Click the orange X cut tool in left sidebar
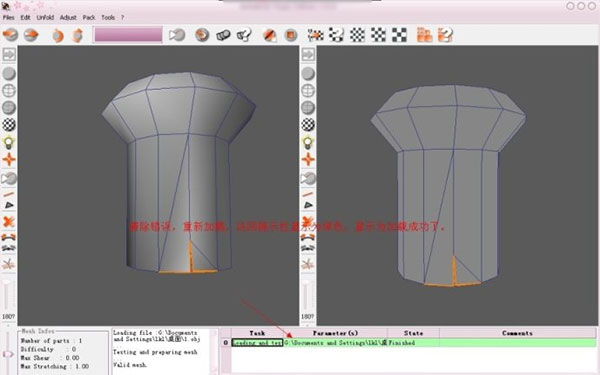Image resolution: width=600 pixels, height=375 pixels. (9, 222)
